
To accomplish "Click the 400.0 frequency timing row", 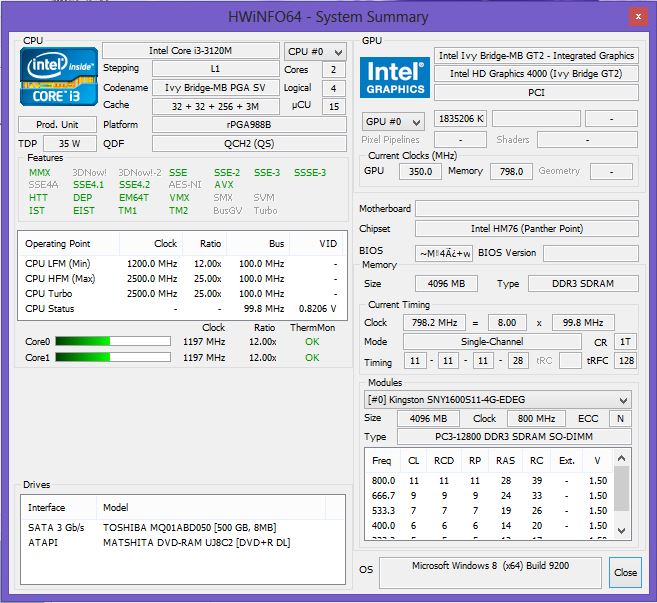I will (x=489, y=526).
